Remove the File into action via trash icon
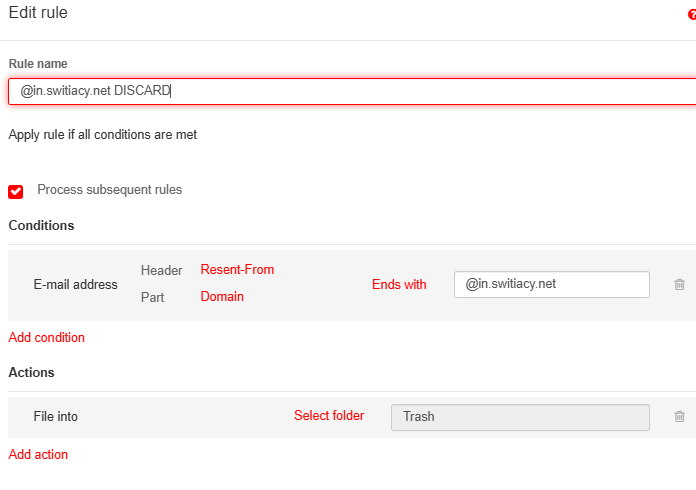696x490 pixels. tap(679, 417)
